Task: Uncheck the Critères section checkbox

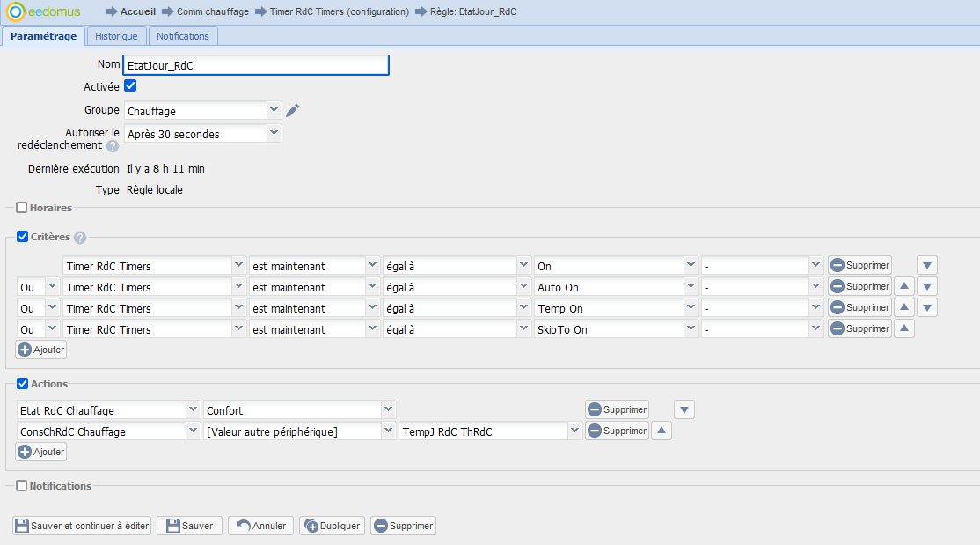Action: [23, 237]
